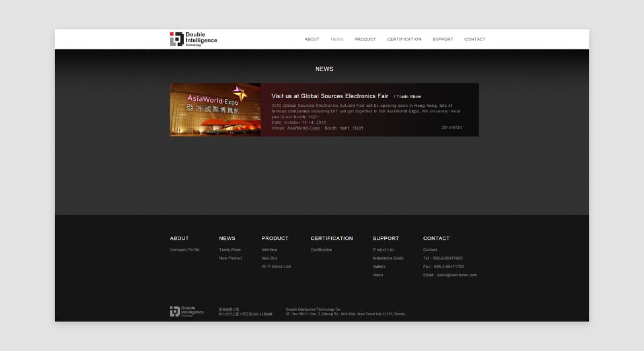Click the gray Double Intelligence footer logo
Screen dimensions: 644x351
click(187, 311)
